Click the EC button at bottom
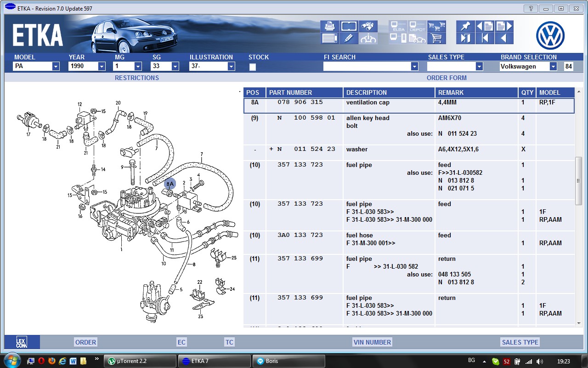The height and width of the screenshot is (368, 588). pyautogui.click(x=182, y=342)
